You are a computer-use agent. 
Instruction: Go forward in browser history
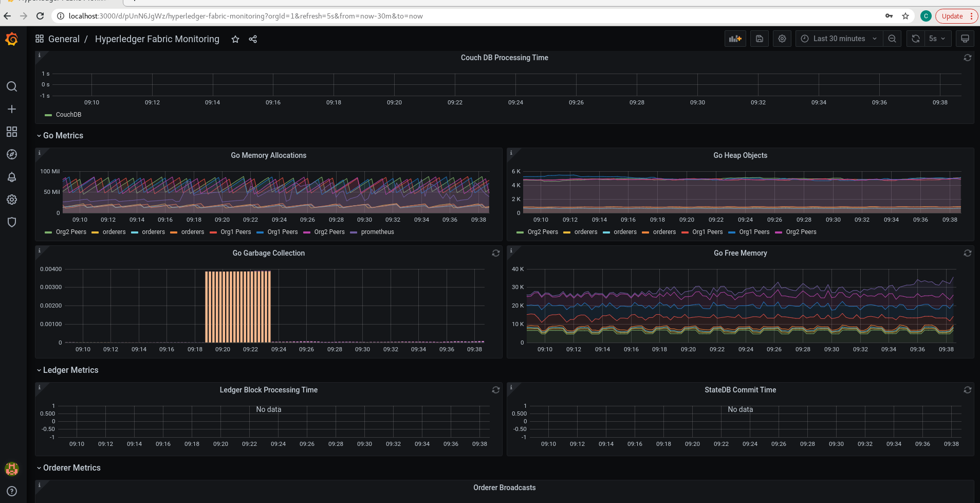point(24,16)
